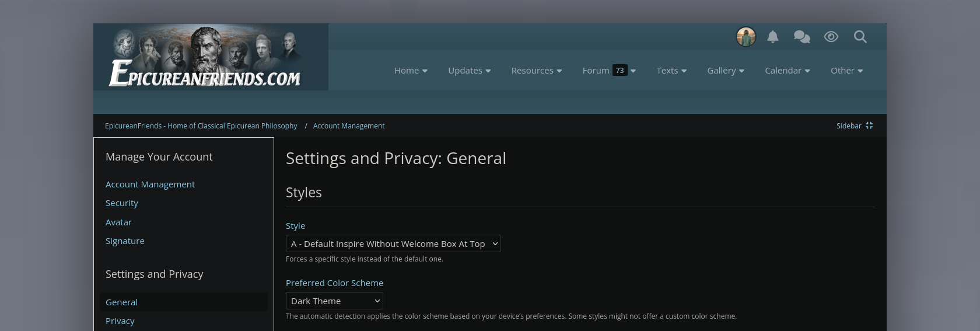980x331 pixels.
Task: Toggle the Sidebar collapse icon
Action: pos(869,126)
